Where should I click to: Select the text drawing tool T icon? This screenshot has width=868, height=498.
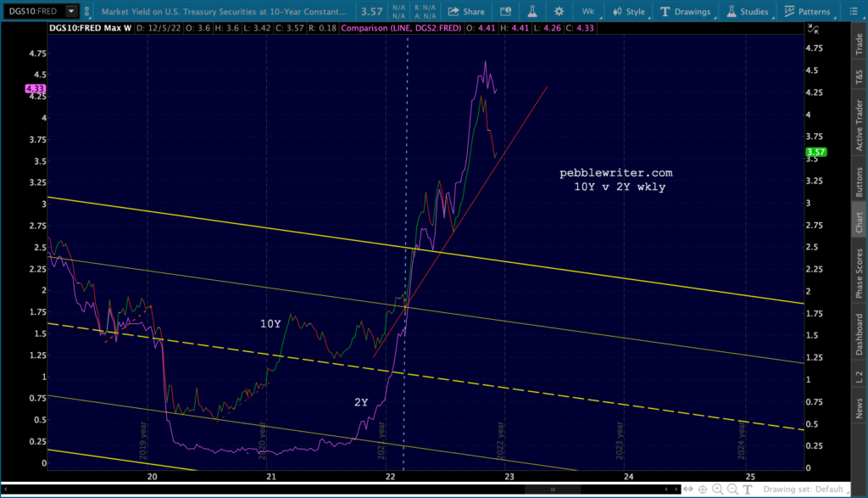[748, 490]
